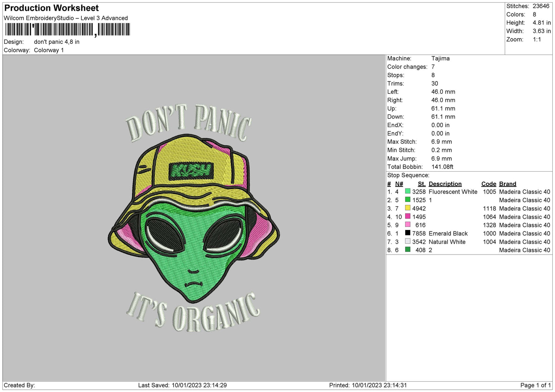This screenshot has width=555, height=392.
Task: Click the Max Stitch value '6.9 mm'
Action: 441,142
